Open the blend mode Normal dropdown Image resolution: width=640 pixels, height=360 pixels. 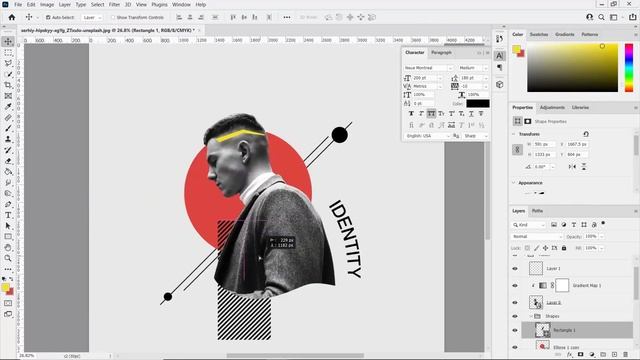pyautogui.click(x=537, y=237)
